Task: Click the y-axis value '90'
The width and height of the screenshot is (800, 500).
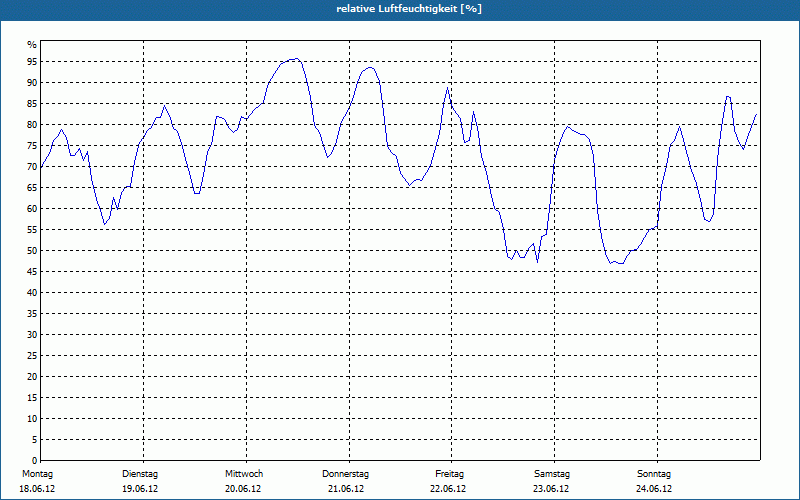Action: tap(32, 83)
